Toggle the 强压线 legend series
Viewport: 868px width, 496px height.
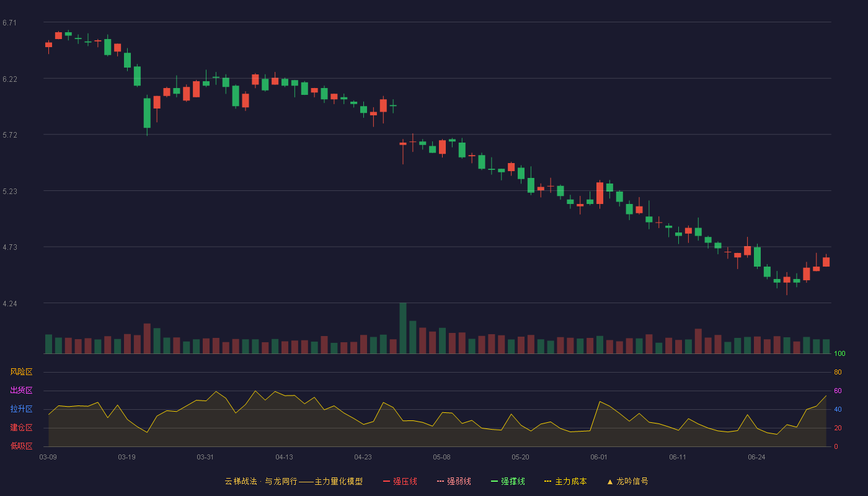[400, 481]
